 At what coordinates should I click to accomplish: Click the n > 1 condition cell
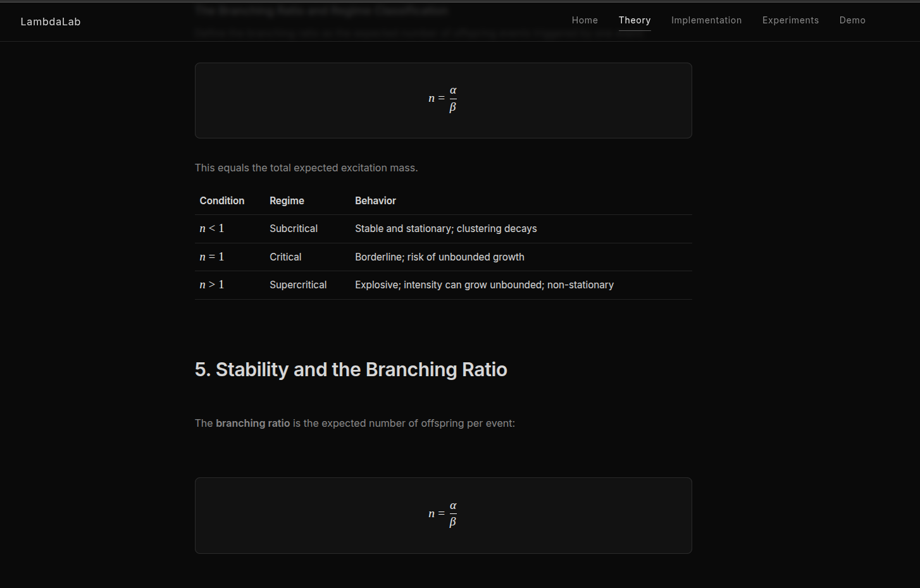pos(212,285)
